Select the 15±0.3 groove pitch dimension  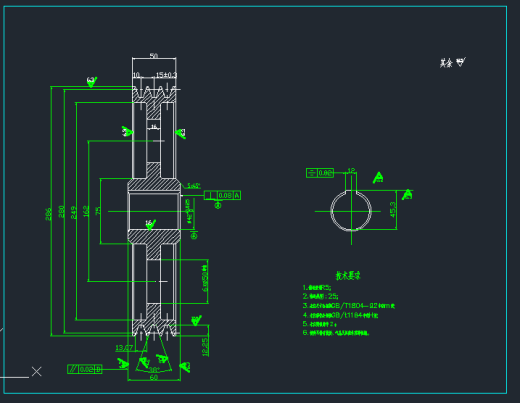(x=166, y=75)
